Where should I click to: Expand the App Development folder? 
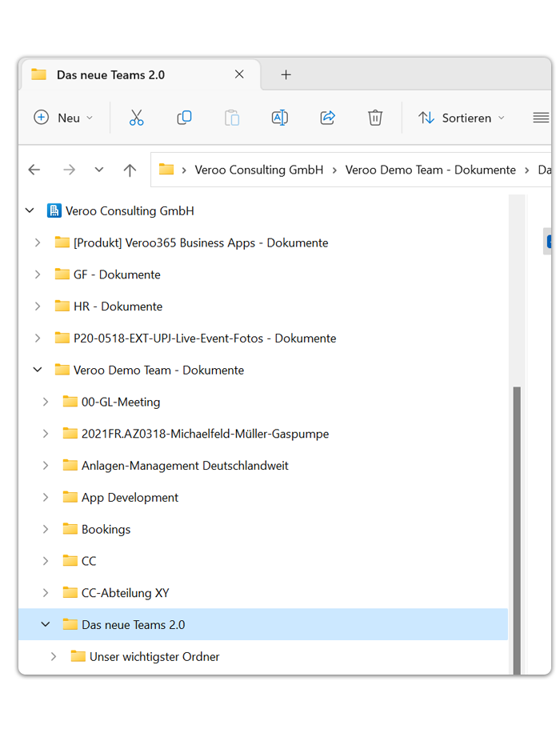coord(46,497)
